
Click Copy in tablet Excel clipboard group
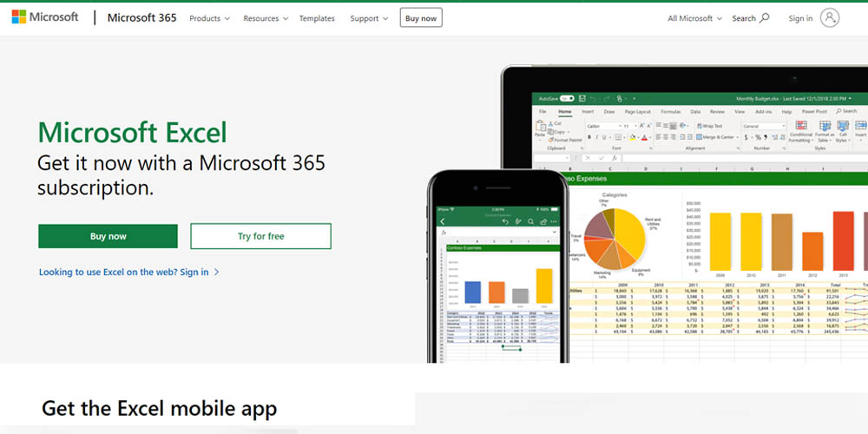pos(558,132)
